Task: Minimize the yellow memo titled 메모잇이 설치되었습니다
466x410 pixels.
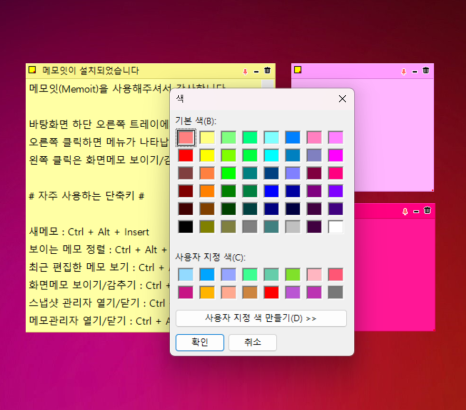Action: (x=256, y=71)
